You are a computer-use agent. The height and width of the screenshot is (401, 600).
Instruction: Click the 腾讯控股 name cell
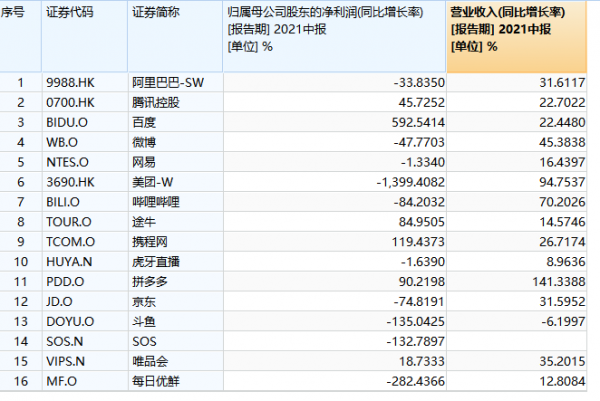click(x=176, y=103)
